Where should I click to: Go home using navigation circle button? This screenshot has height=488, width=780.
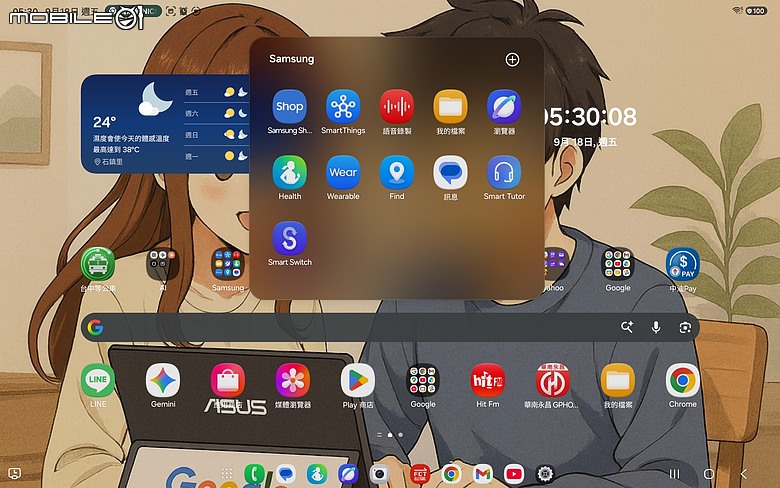709,474
